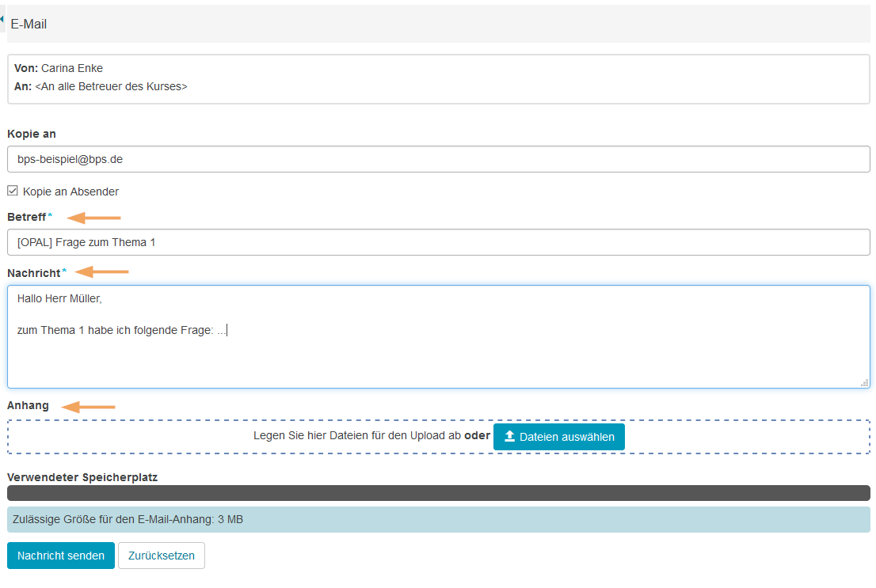Viewport: 876px width, 588px height.
Task: Click the upload icon in Dateien auswählen
Action: [509, 437]
